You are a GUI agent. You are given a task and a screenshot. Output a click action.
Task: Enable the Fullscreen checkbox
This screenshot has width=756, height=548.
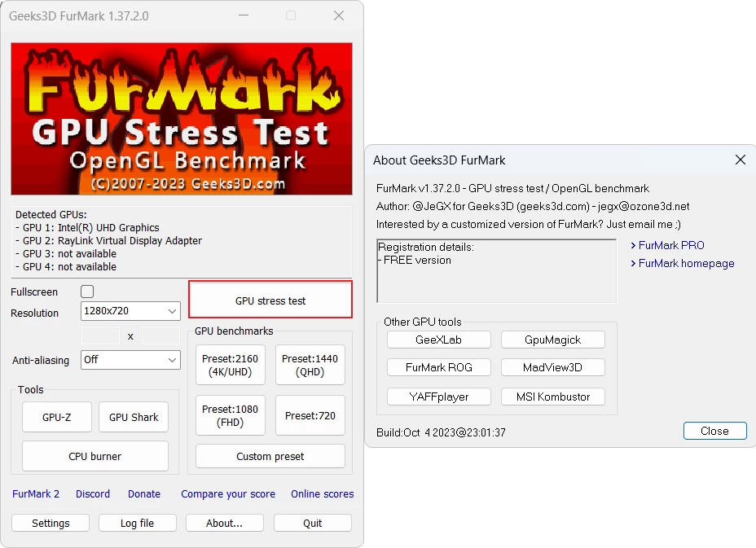coord(87,292)
